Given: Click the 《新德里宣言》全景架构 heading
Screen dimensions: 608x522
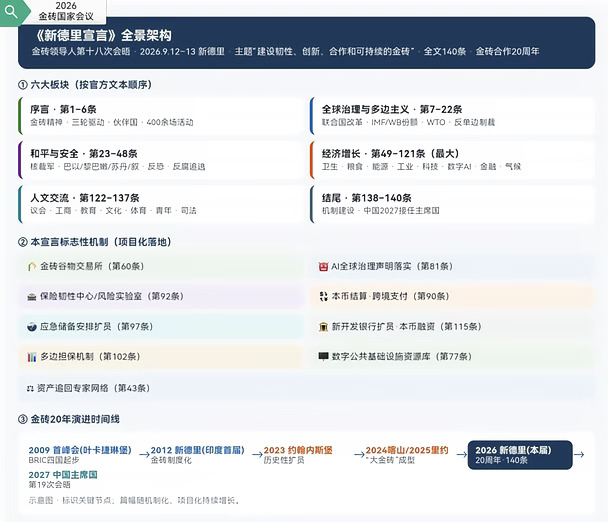Looking at the screenshot, I should (x=103, y=35).
